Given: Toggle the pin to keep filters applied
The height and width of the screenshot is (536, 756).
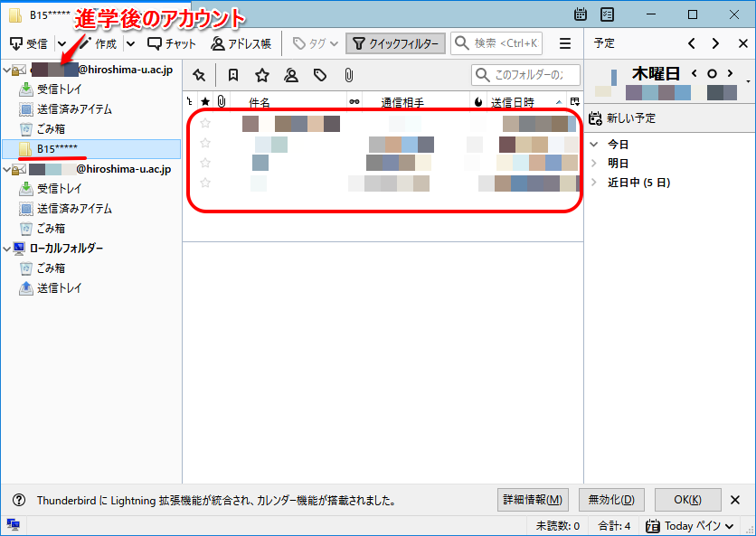Looking at the screenshot, I should tap(199, 75).
